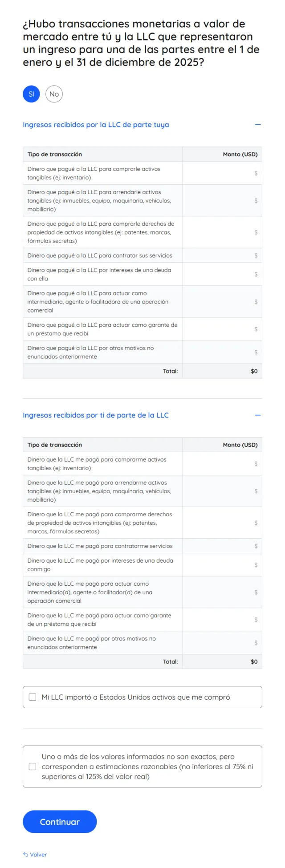
Task: Collapse the "Ingresos recibidos por la LLC de parte tuya" section
Action: pos(258,125)
